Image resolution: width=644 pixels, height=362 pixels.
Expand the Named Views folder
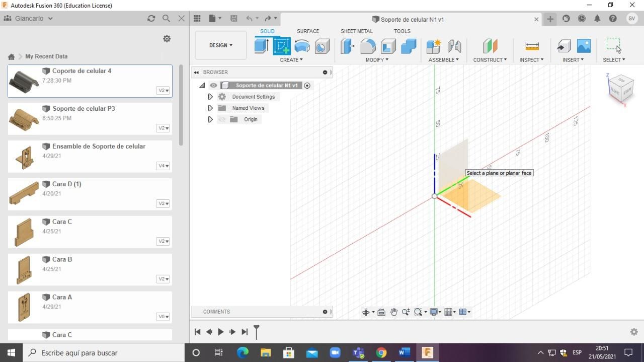point(210,108)
